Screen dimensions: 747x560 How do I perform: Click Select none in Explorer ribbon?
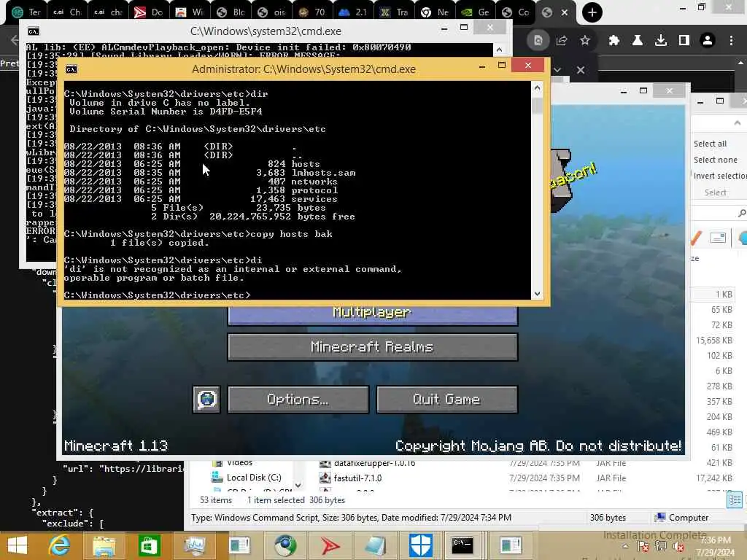[x=716, y=160]
